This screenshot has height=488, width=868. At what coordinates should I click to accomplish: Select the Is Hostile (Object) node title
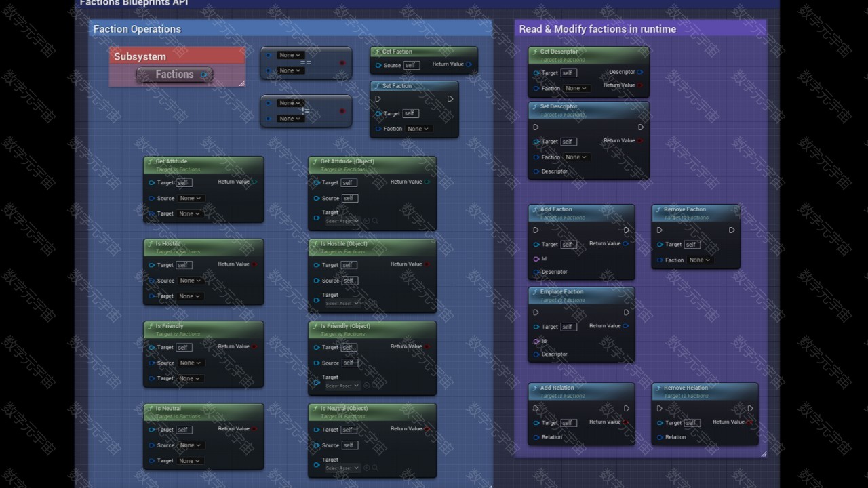point(344,244)
